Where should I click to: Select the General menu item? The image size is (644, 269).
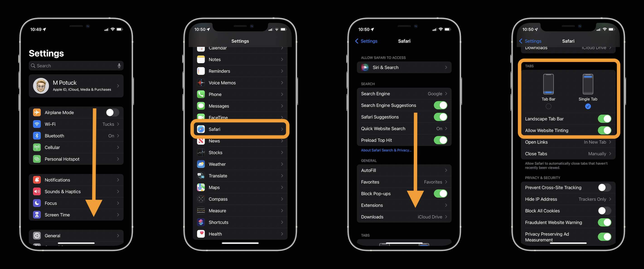tap(76, 235)
